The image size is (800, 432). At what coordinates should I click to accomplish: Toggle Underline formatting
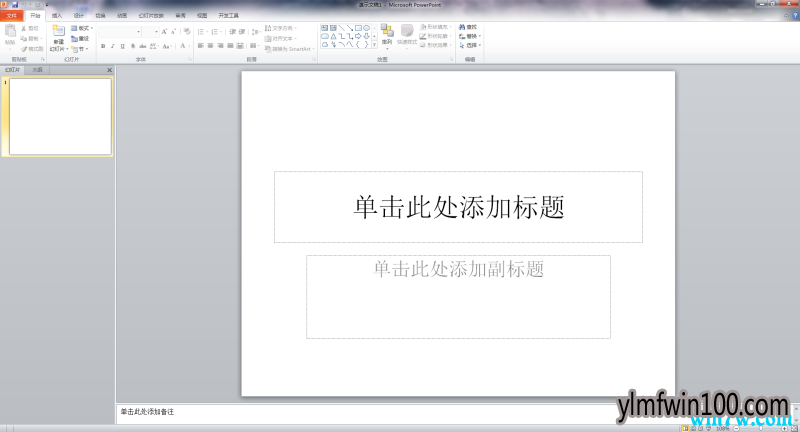pyautogui.click(x=122, y=46)
